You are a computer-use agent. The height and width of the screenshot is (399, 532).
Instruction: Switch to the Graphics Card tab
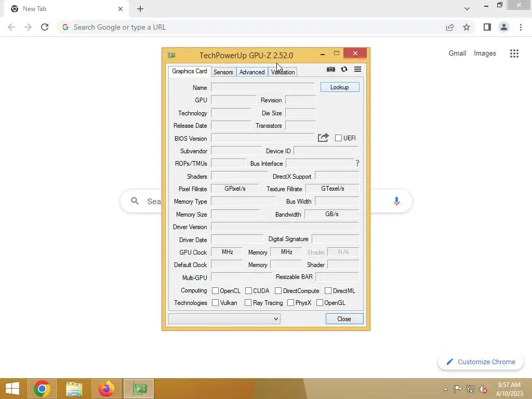190,71
